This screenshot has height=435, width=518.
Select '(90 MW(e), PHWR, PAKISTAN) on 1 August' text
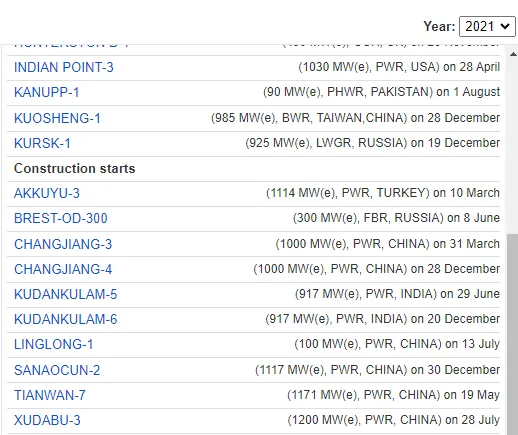[x=381, y=92]
